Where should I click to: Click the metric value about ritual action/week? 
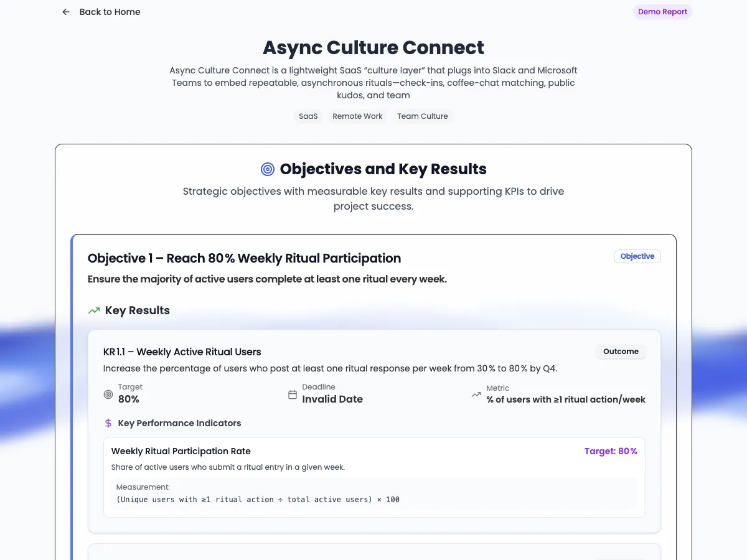566,399
